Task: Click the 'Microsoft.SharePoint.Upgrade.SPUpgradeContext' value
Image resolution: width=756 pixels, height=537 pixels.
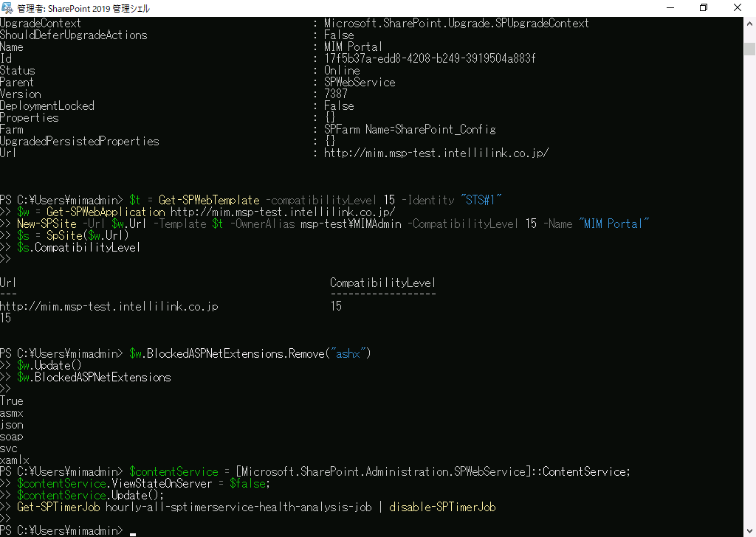Action: pos(456,23)
